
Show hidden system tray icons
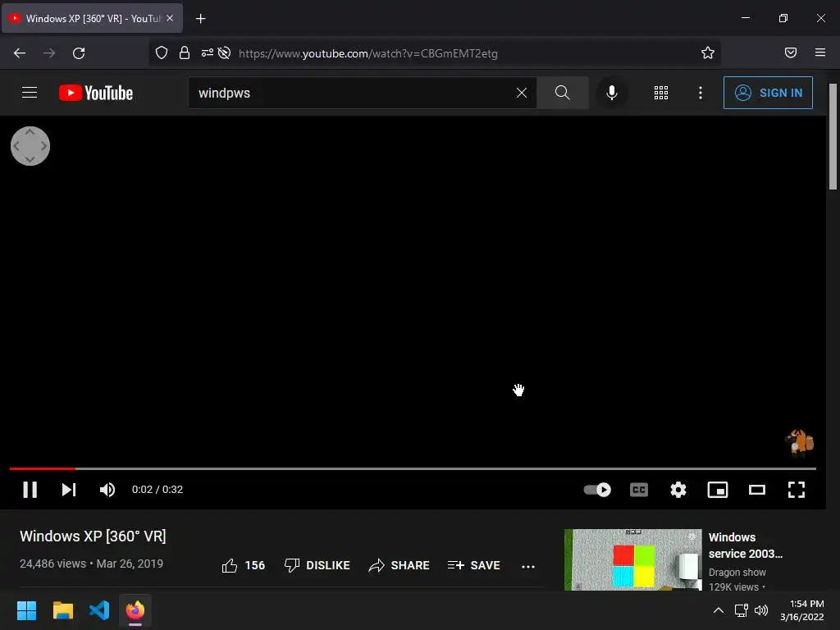(x=719, y=610)
